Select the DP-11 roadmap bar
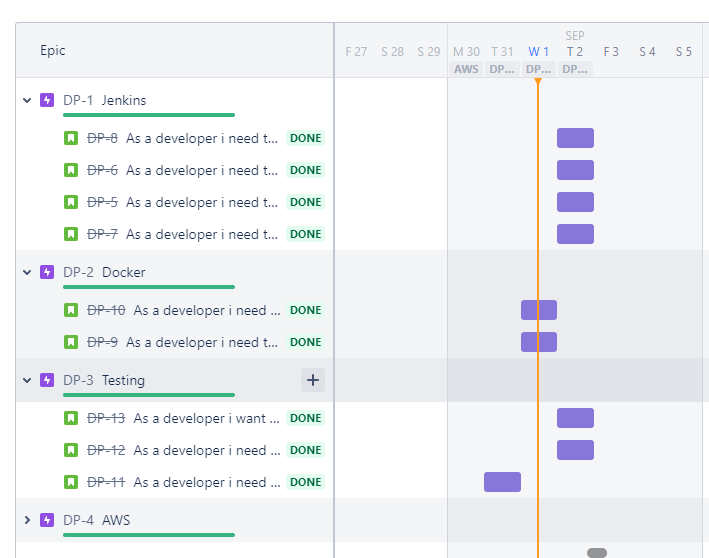The width and height of the screenshot is (709, 558). pyautogui.click(x=502, y=482)
